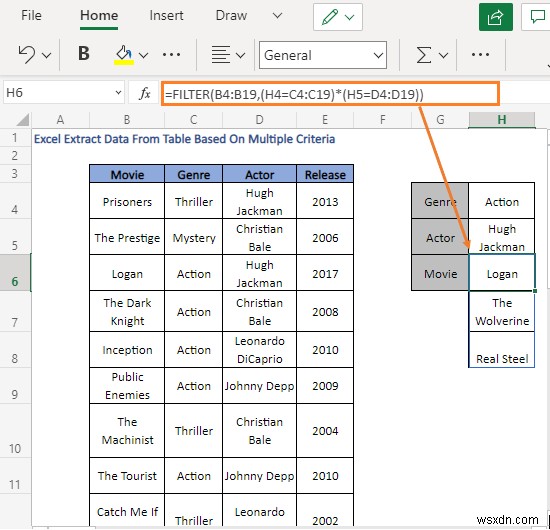Select row 10 header
The width and height of the screenshot is (550, 530).
(15, 430)
